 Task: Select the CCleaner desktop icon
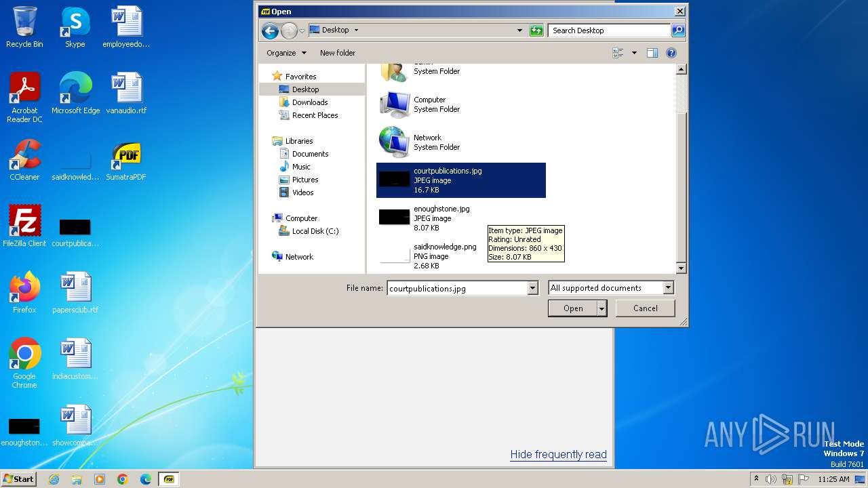pos(24,160)
